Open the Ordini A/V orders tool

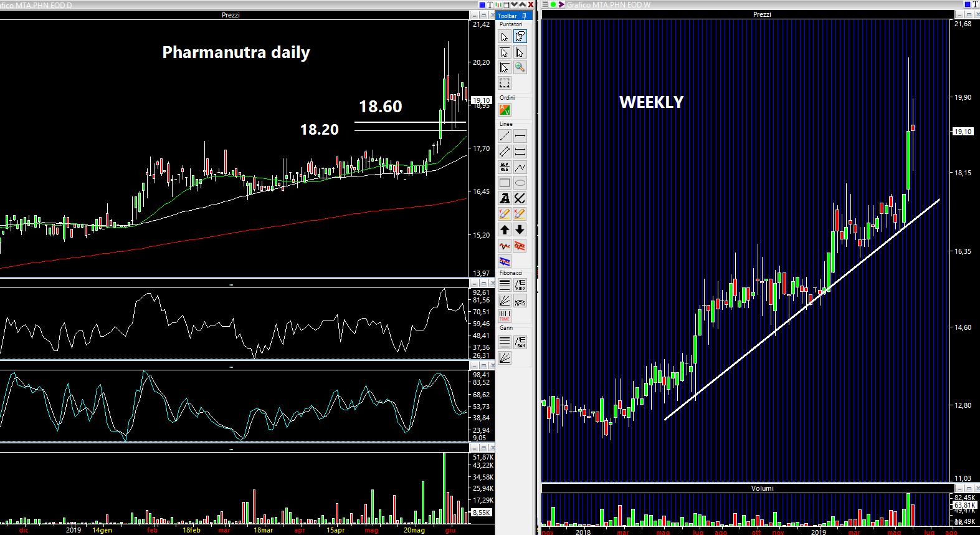pyautogui.click(x=505, y=110)
